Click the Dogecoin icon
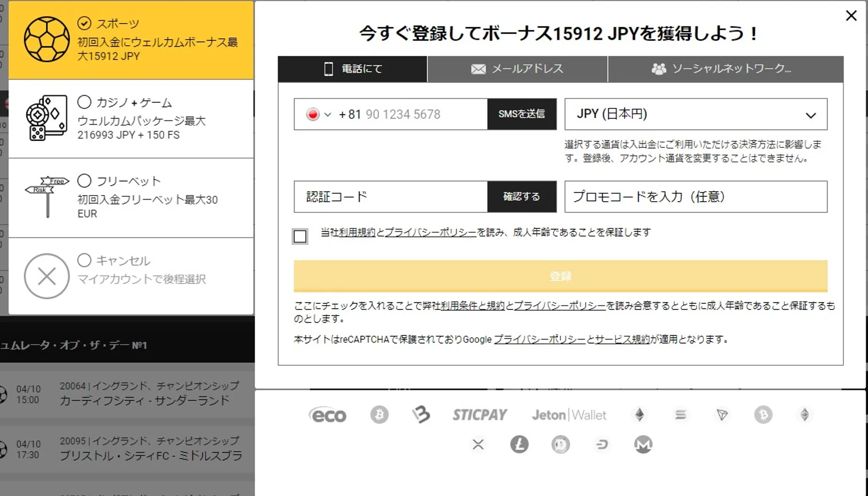This screenshot has width=868, height=496. [x=560, y=444]
